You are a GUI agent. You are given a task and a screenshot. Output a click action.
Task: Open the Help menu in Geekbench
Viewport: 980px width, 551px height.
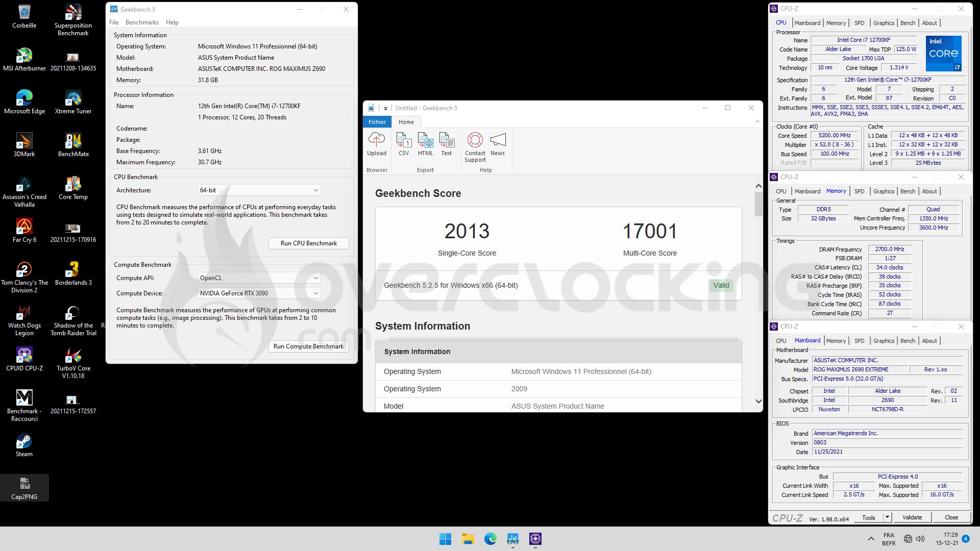tap(172, 22)
